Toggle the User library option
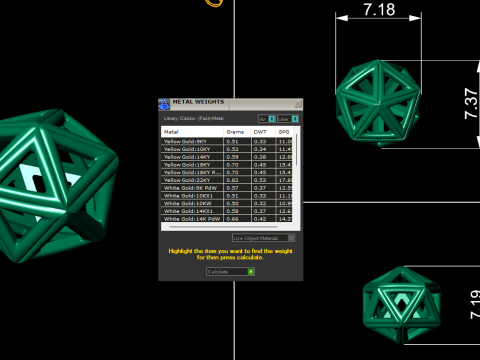Image resolution: width=480 pixels, height=360 pixels. (x=288, y=119)
